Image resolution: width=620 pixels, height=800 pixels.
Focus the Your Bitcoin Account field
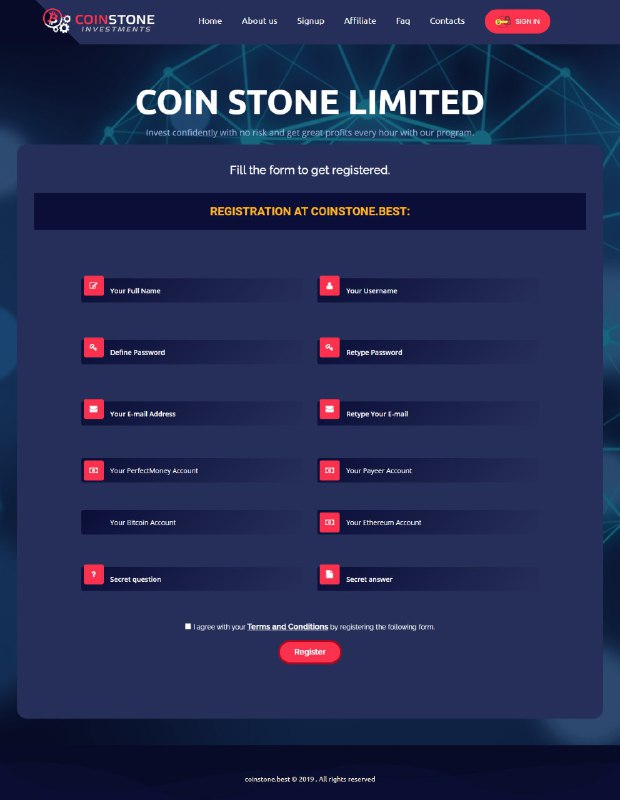tap(191, 522)
